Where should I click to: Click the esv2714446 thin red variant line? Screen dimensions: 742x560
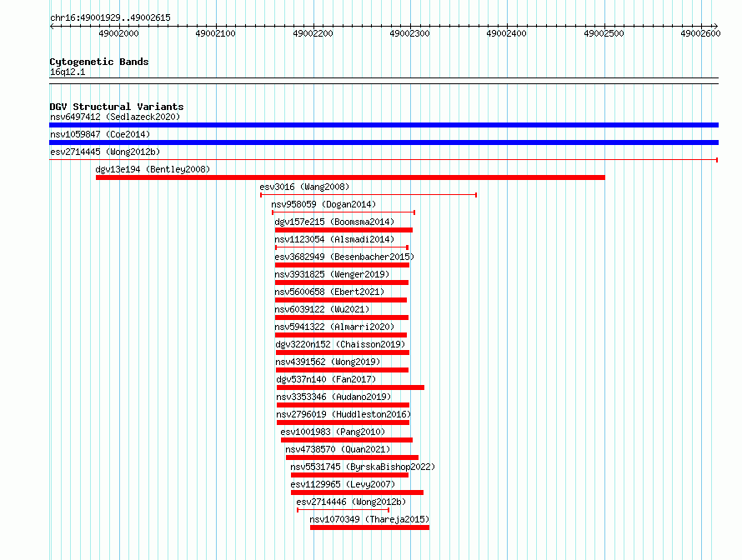click(343, 510)
